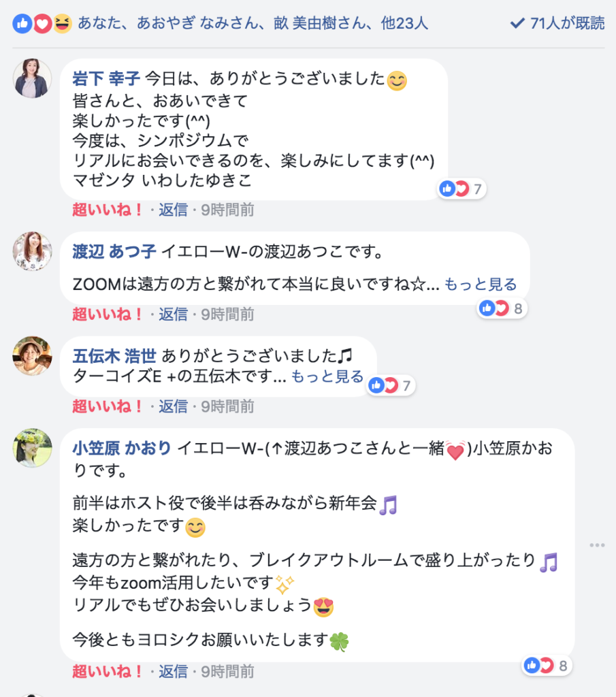Toggle 超いいね on 岩下 幸子's comment
The width and height of the screenshot is (616, 697).
click(107, 210)
